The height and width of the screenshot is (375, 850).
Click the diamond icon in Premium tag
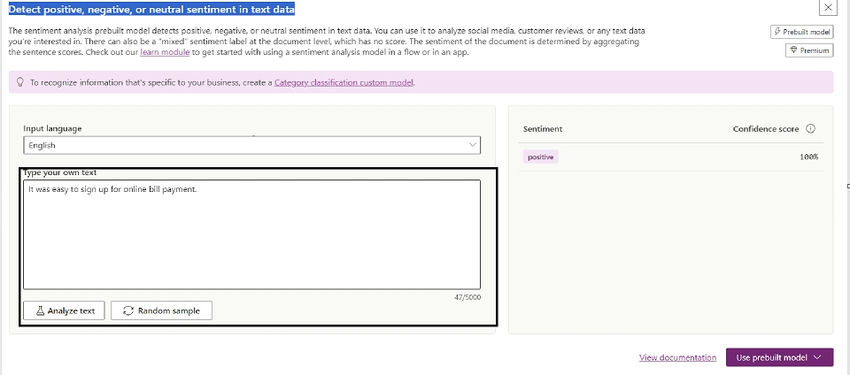tap(794, 50)
